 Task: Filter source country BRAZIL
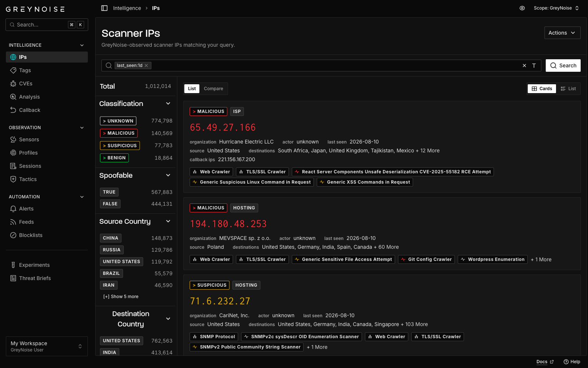111,273
